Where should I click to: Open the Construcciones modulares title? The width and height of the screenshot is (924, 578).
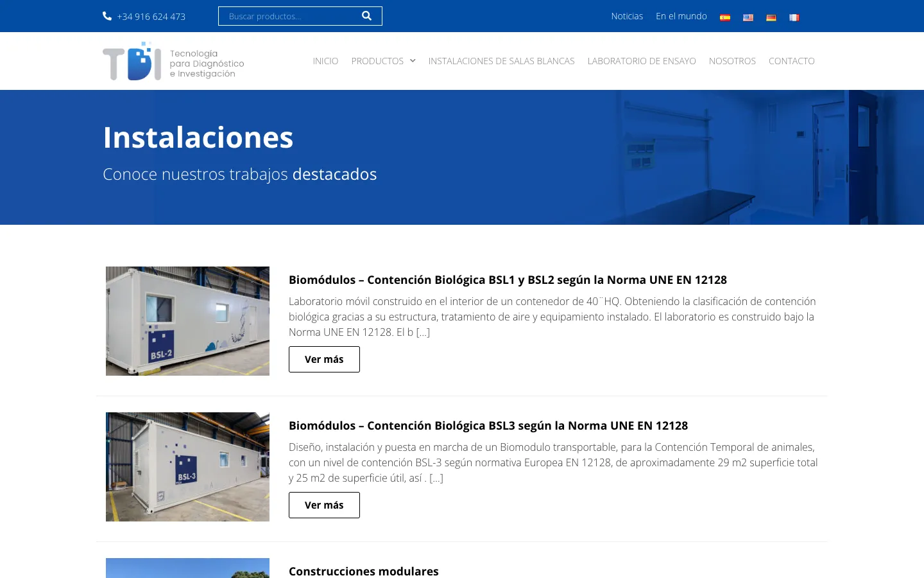click(364, 571)
